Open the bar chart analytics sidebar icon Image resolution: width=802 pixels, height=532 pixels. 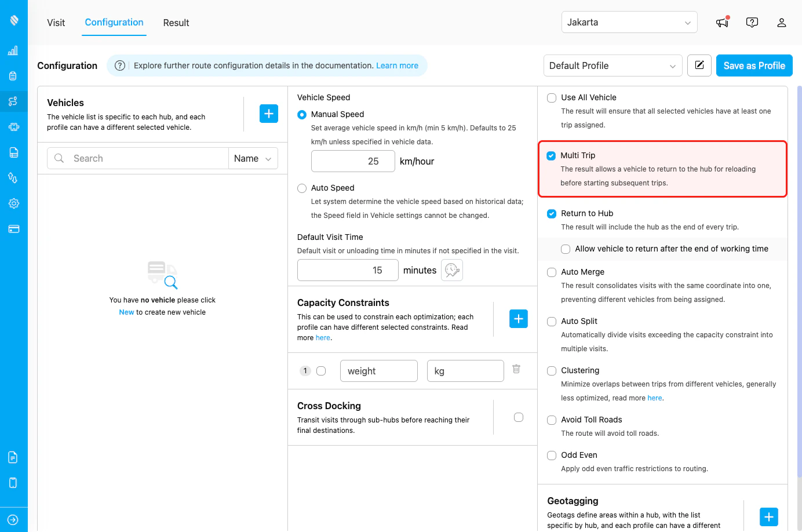(13, 50)
